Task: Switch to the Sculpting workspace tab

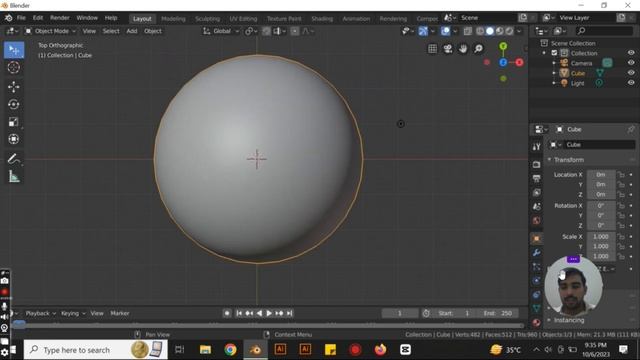Action: [207, 19]
